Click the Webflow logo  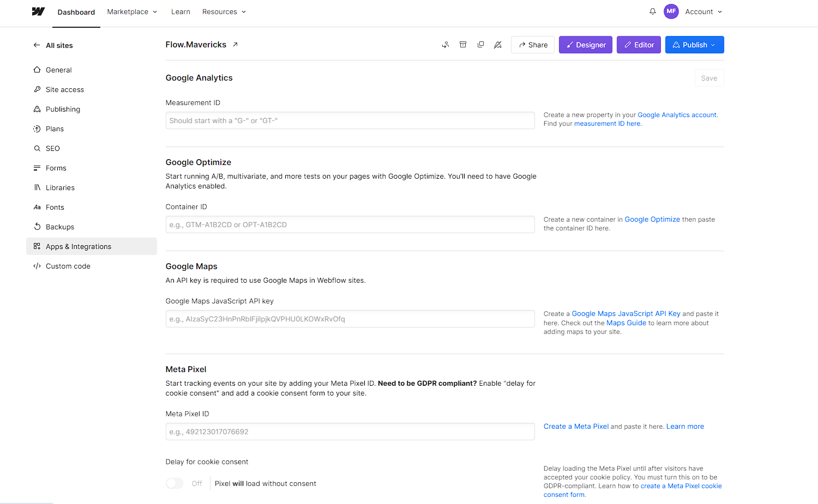click(38, 11)
